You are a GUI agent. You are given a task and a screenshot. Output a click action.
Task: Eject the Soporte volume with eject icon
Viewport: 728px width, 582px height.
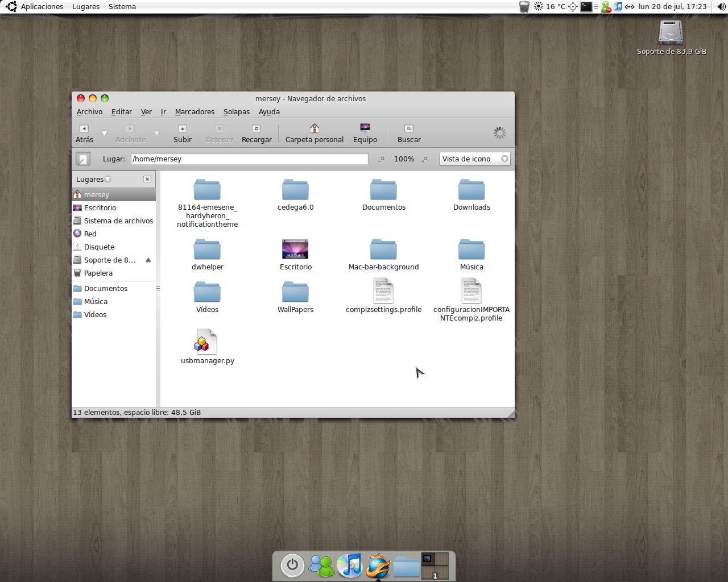148,260
